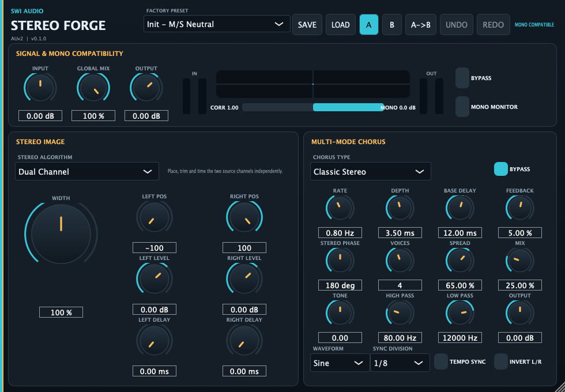
Task: Click the SPREAD value field 65.00 %
Action: (460, 285)
